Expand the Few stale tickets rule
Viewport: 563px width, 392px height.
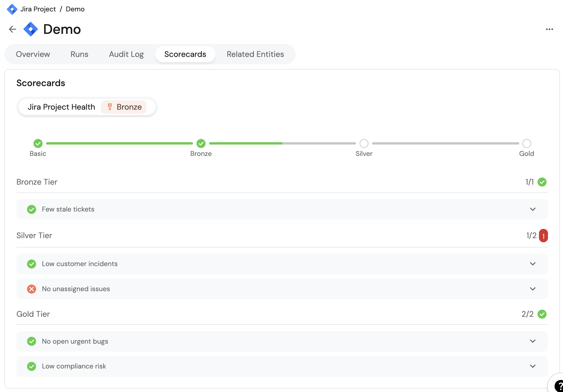point(532,209)
